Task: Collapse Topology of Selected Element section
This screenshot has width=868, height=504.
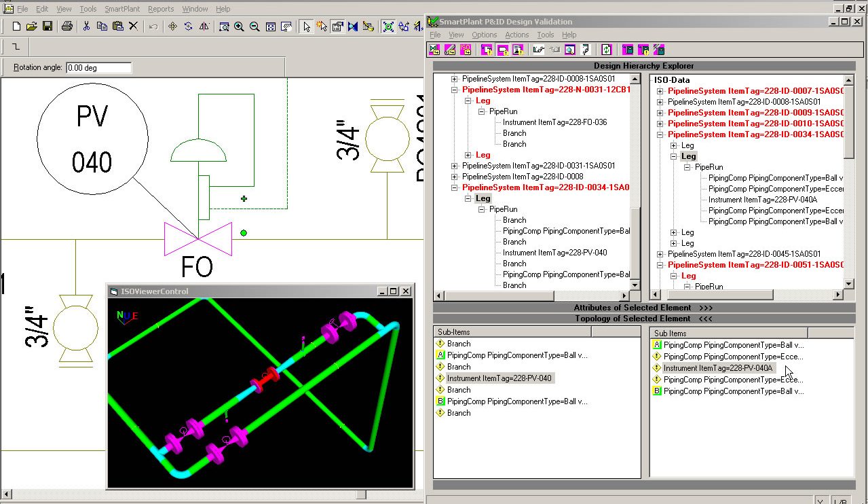Action: click(x=643, y=319)
